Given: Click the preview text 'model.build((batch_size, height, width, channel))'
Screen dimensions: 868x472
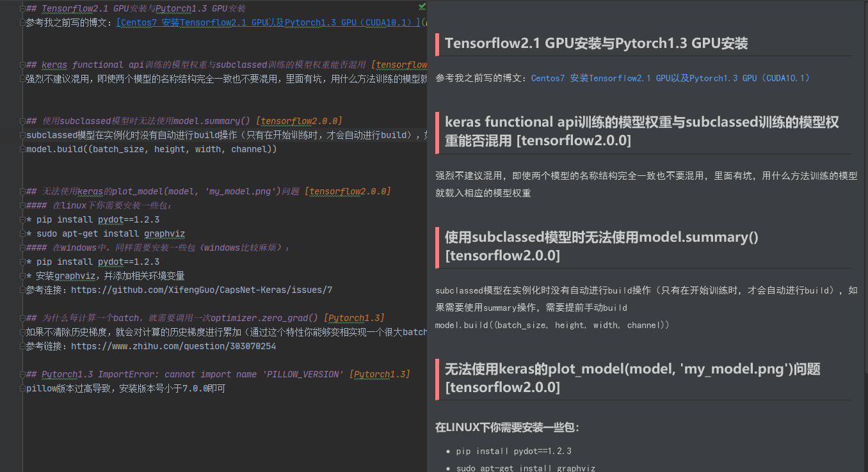Looking at the screenshot, I should pyautogui.click(x=552, y=326).
